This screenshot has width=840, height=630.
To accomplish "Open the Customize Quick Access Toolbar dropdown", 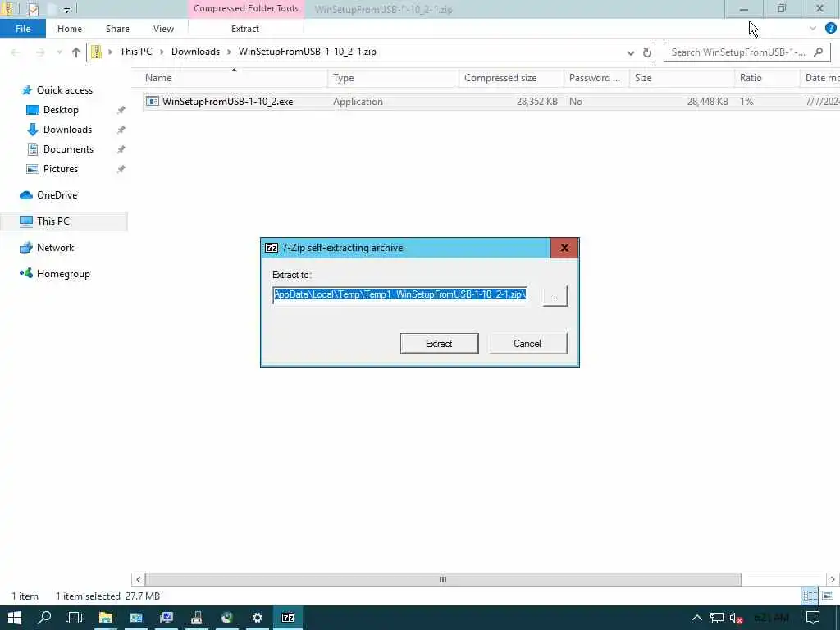I will (66, 10).
